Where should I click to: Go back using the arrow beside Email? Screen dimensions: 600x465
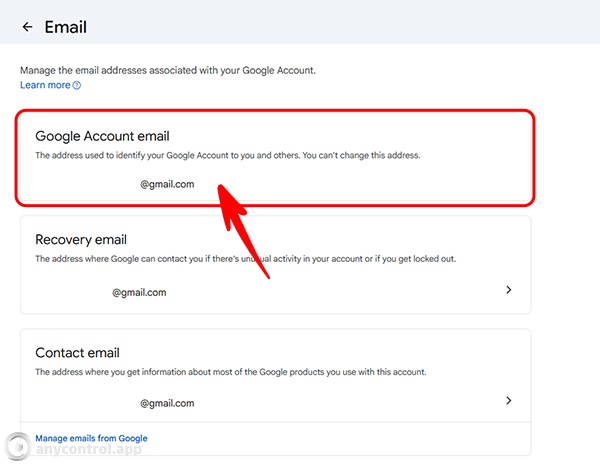pos(27,27)
